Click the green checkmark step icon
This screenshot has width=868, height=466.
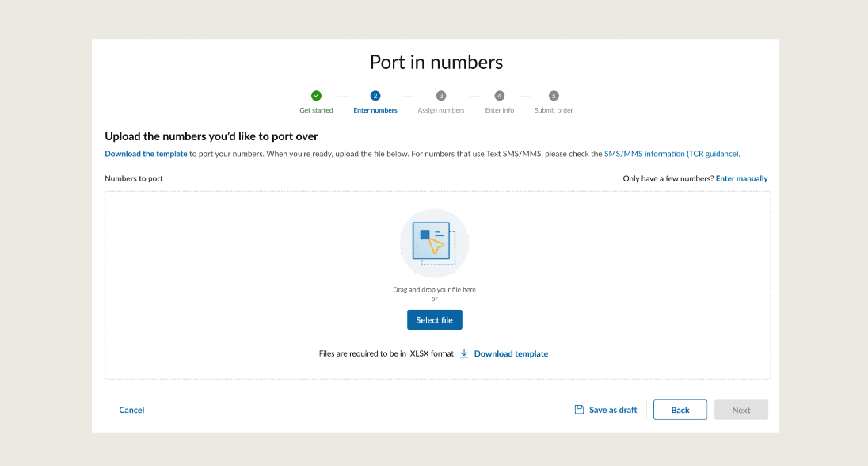[x=316, y=96]
